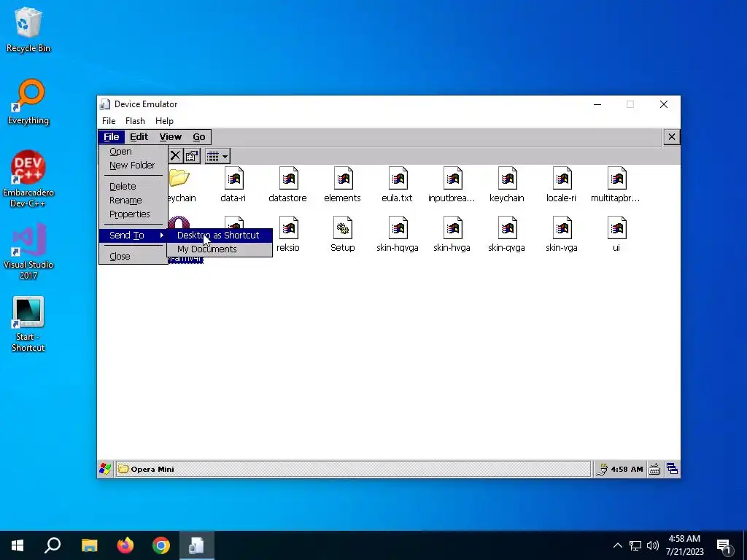Select the locale-ri file icon

[562, 179]
